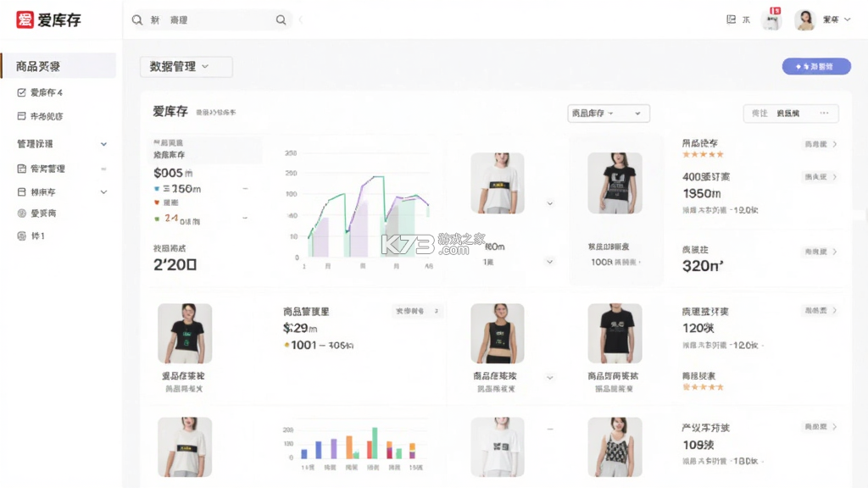Screen dimensions: 868x488
Task: Expand the user account chevron beside the name
Action: click(x=848, y=19)
